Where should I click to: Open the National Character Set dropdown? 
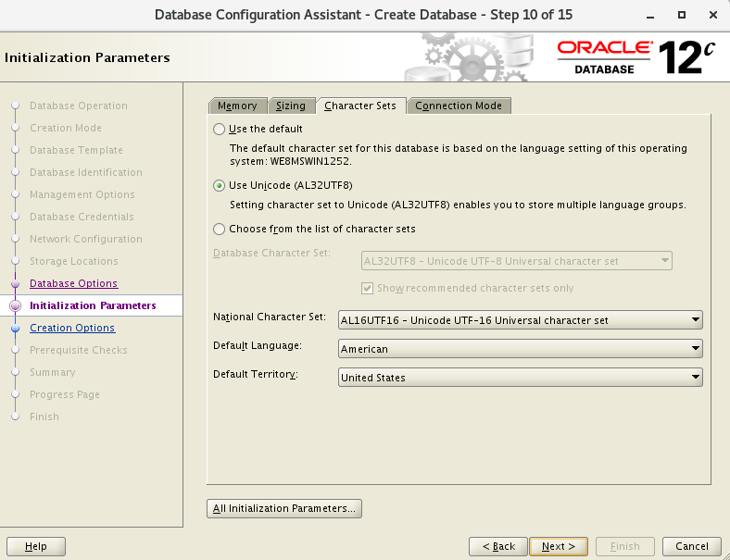click(521, 320)
